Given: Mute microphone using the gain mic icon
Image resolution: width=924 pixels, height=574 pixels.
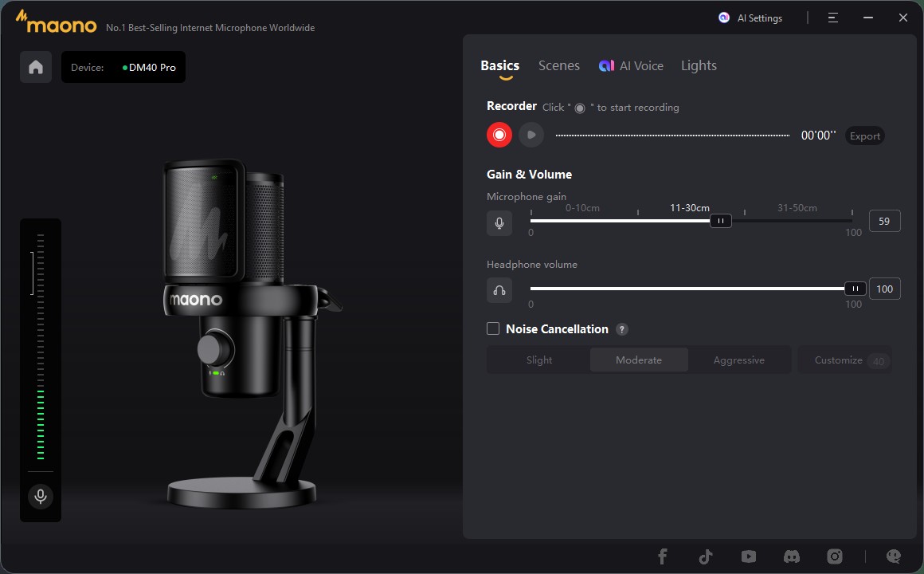Looking at the screenshot, I should click(499, 223).
